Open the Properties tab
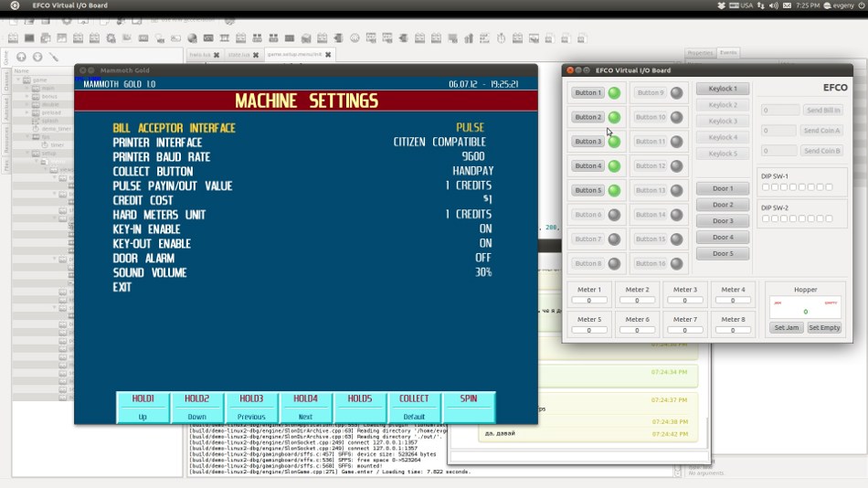Viewport: 868px width, 488px height. pyautogui.click(x=700, y=53)
